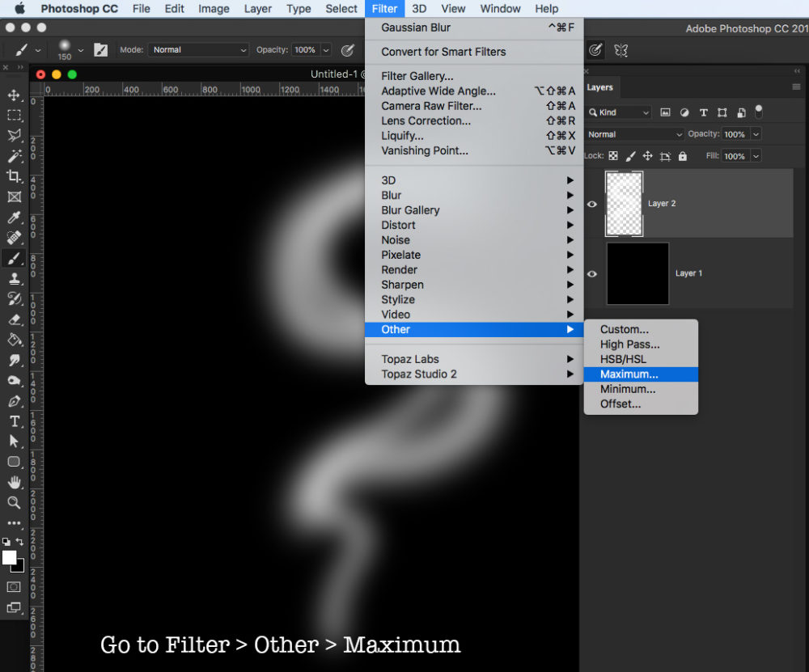Select the Sponge tool
This screenshot has height=672, width=809.
pos(14,380)
